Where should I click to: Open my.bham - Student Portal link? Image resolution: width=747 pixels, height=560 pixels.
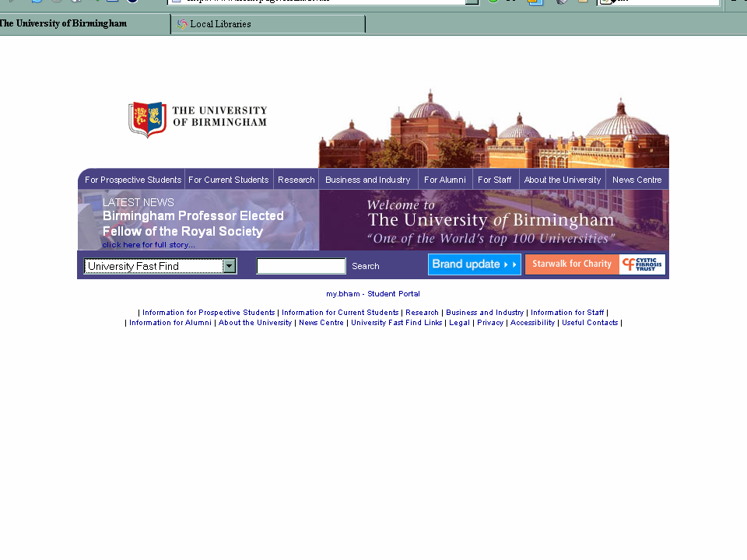coord(373,294)
